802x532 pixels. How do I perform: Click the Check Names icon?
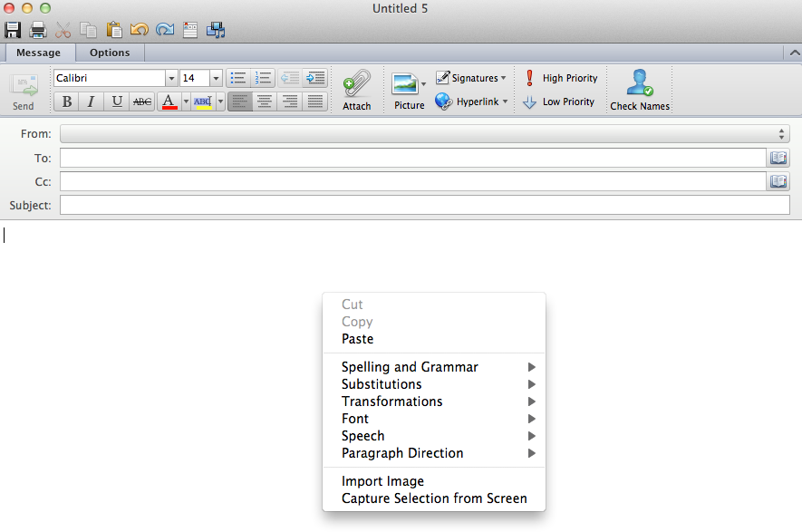tap(640, 90)
